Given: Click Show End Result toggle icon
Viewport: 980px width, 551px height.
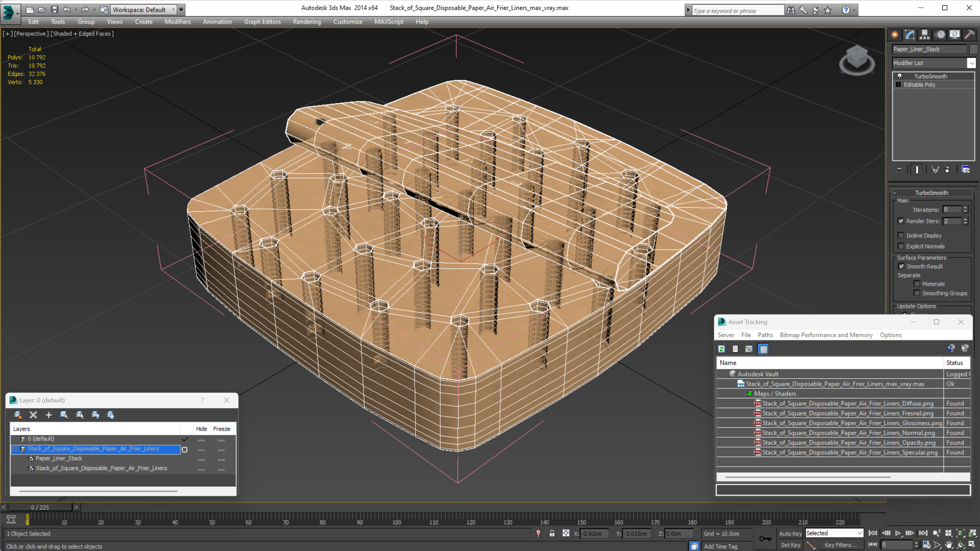Looking at the screenshot, I should pos(917,170).
